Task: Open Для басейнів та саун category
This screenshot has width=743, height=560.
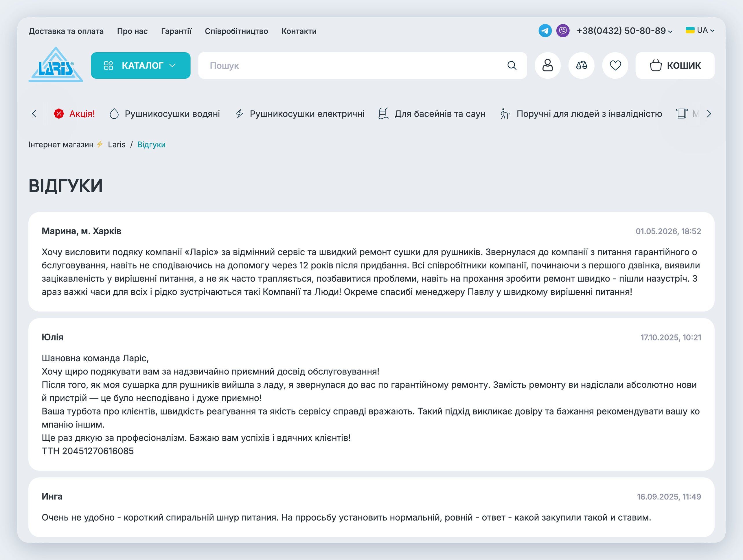Action: coord(432,114)
